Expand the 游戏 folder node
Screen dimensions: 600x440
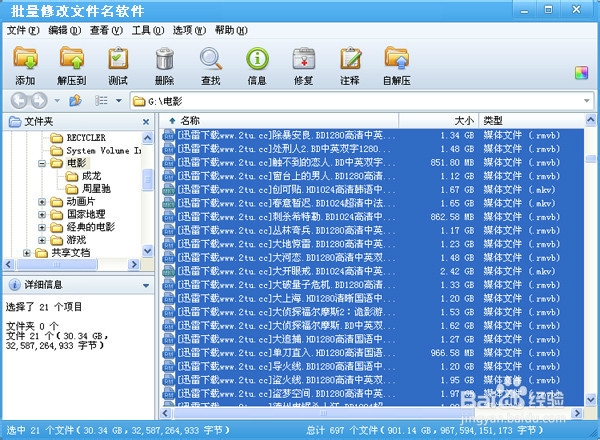(42, 240)
